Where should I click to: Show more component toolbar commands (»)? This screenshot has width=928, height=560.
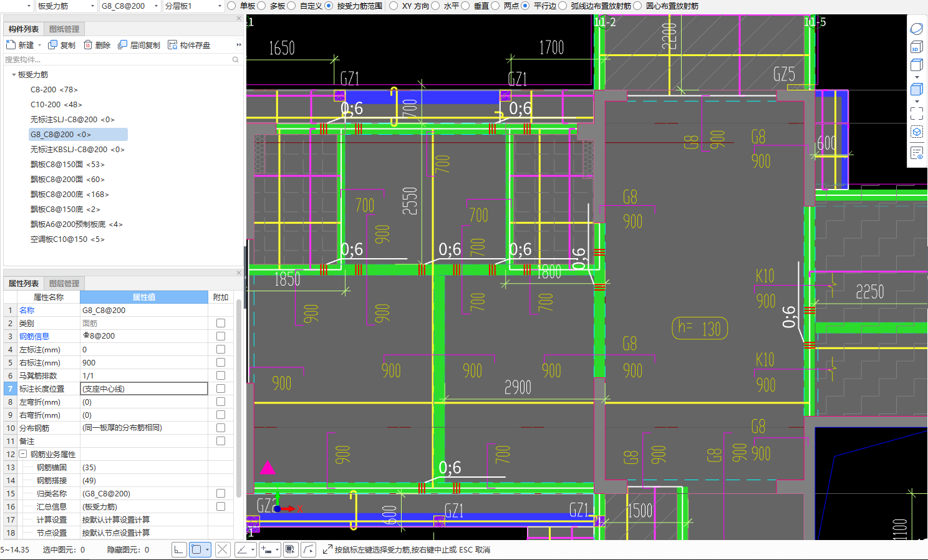tap(238, 45)
